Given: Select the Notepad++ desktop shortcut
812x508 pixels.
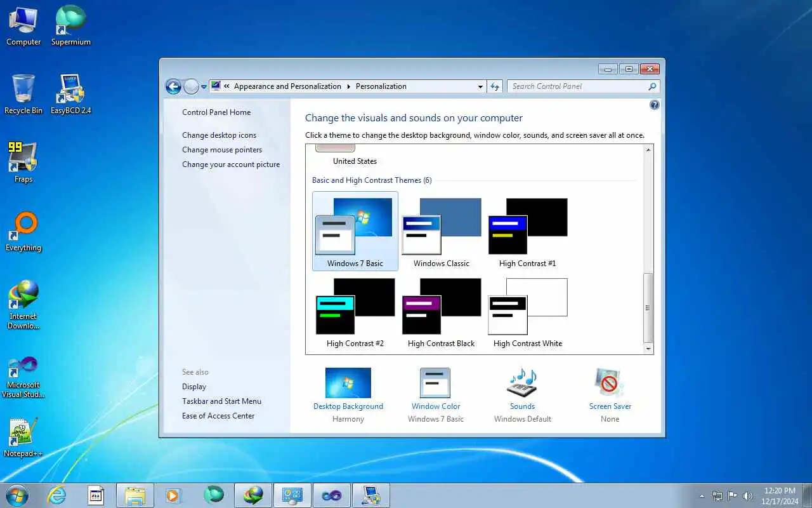Looking at the screenshot, I should 23,438.
